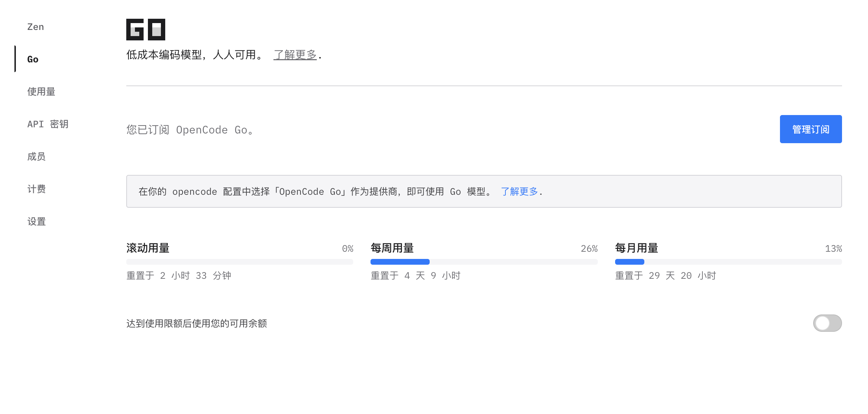Select the Go sidebar item
This screenshot has height=414, width=868.
[x=33, y=59]
